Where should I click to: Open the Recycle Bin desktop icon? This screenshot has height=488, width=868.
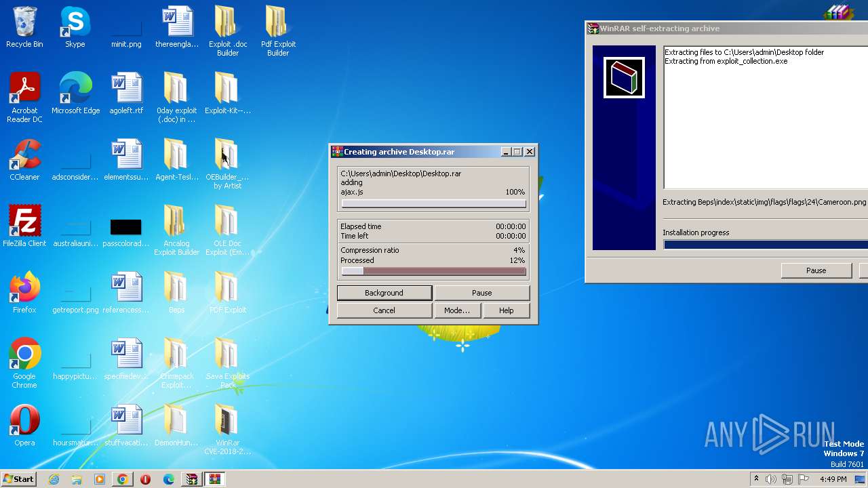(x=24, y=28)
